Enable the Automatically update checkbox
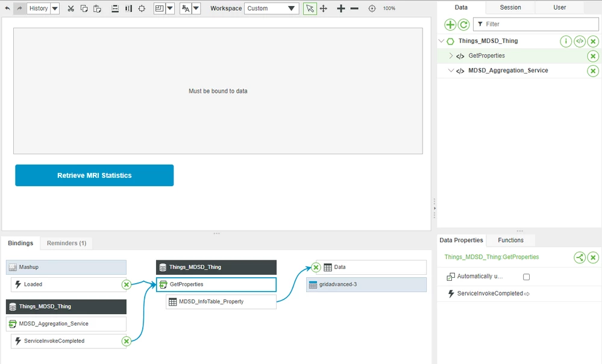This screenshot has height=364, width=602. coord(526,277)
